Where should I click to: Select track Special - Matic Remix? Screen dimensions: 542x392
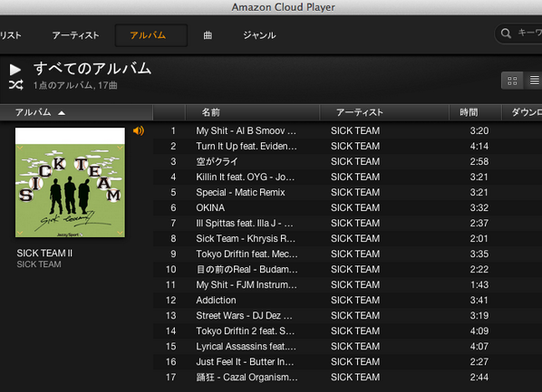(240, 192)
